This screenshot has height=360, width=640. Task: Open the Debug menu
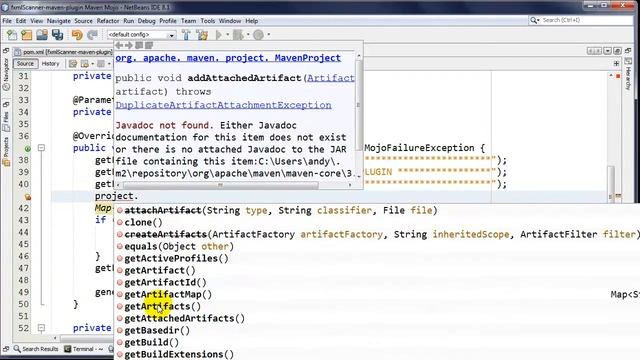pyautogui.click(x=147, y=20)
